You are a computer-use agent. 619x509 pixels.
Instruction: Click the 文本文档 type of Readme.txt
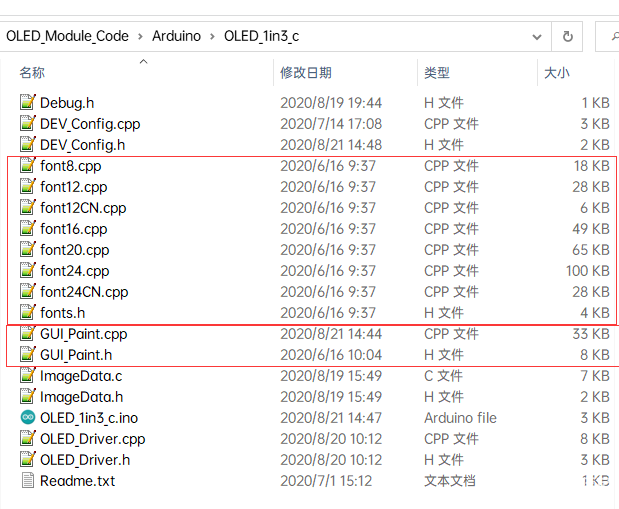pyautogui.click(x=450, y=481)
